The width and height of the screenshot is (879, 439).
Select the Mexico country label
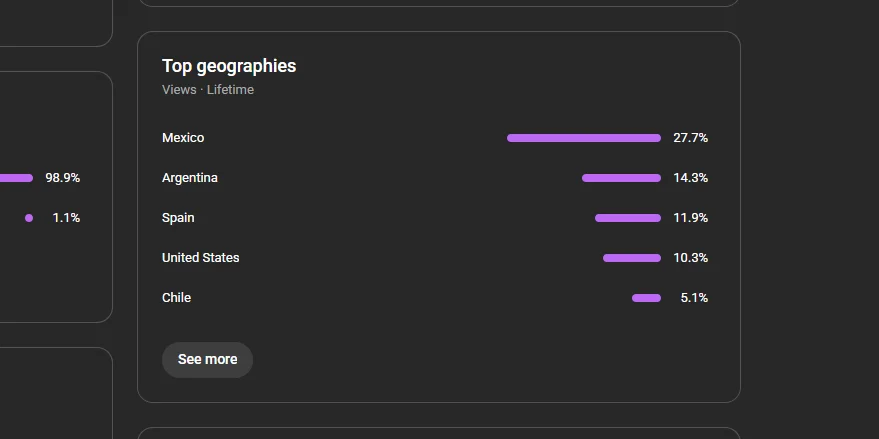click(x=183, y=138)
